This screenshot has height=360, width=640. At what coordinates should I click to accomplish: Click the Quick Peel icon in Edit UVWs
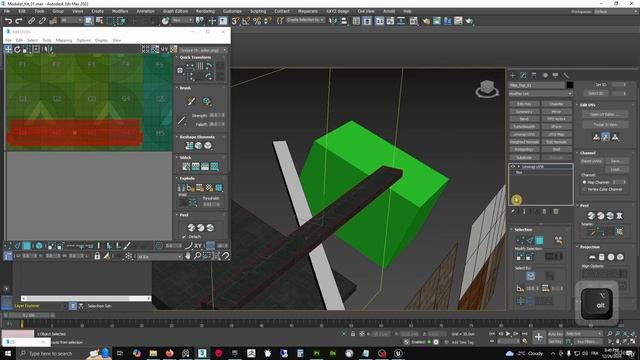click(x=191, y=228)
